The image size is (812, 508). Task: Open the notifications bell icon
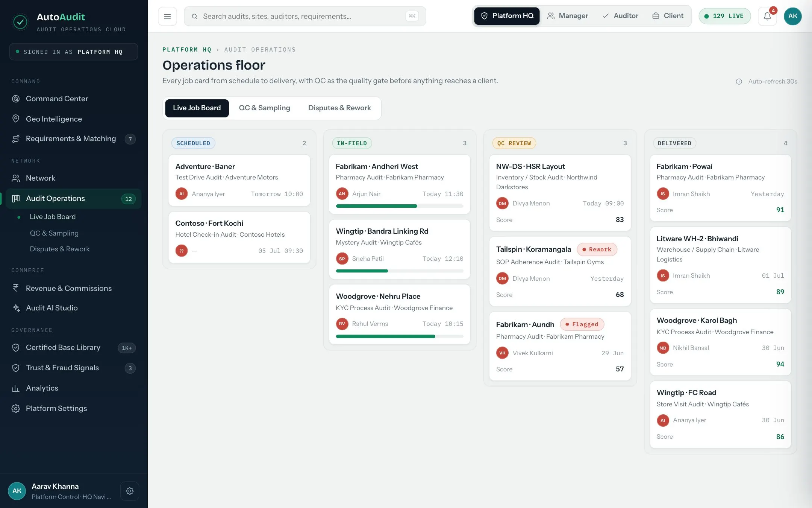point(767,16)
